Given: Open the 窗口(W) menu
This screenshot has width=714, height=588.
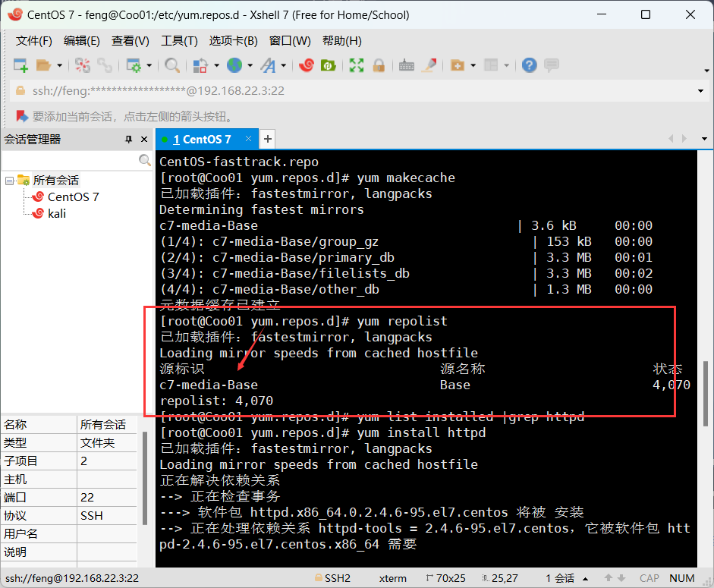Looking at the screenshot, I should coord(290,41).
